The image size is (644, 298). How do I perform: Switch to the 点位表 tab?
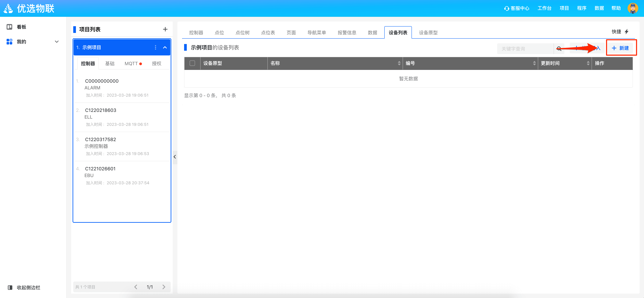click(268, 33)
